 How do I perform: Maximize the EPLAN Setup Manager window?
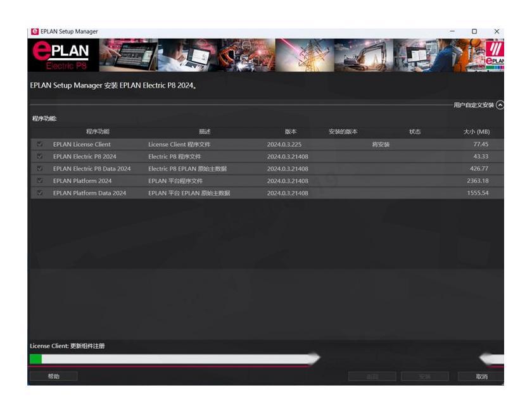pos(474,32)
